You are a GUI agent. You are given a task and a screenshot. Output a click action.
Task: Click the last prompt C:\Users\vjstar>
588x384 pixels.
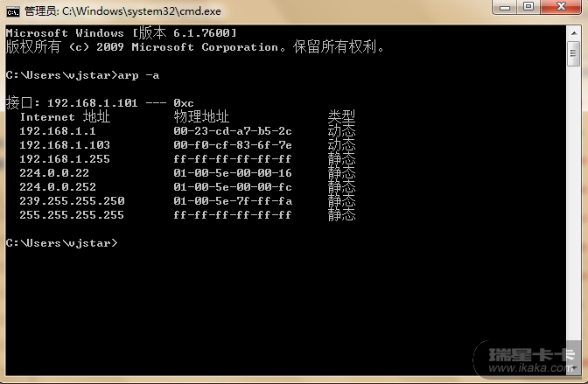click(x=61, y=243)
